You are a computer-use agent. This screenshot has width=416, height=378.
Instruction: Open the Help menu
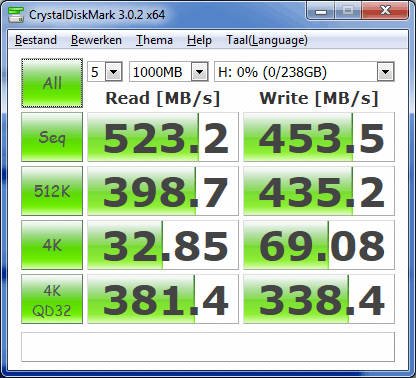[x=199, y=40]
